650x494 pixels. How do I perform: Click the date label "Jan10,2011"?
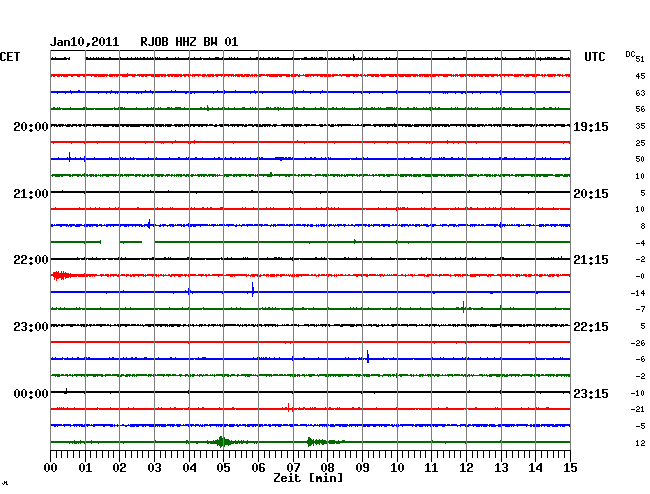pos(85,42)
